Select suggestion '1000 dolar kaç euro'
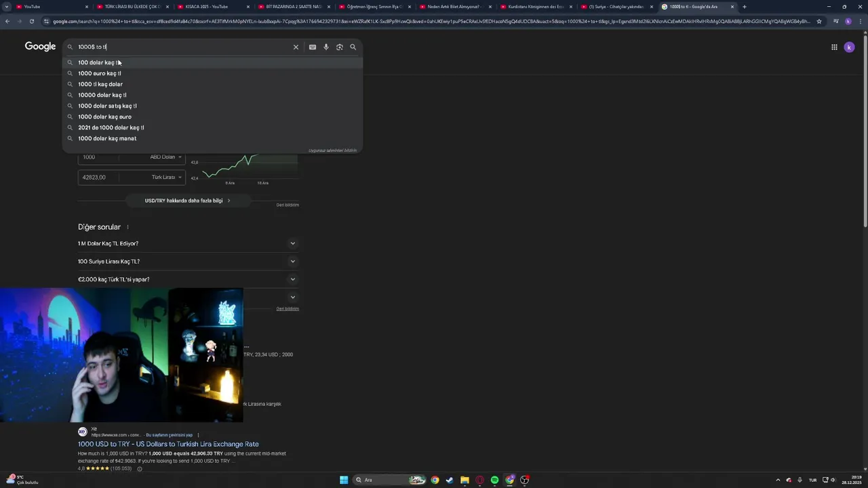 point(212,117)
